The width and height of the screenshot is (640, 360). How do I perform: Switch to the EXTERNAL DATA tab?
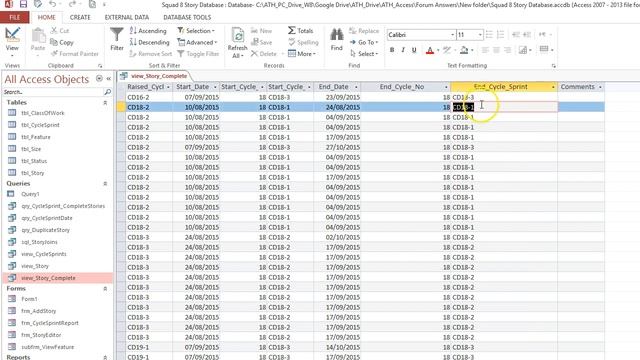[x=127, y=17]
